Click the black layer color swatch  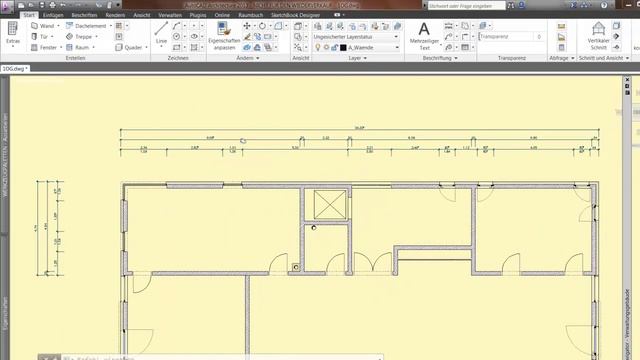(x=343, y=47)
